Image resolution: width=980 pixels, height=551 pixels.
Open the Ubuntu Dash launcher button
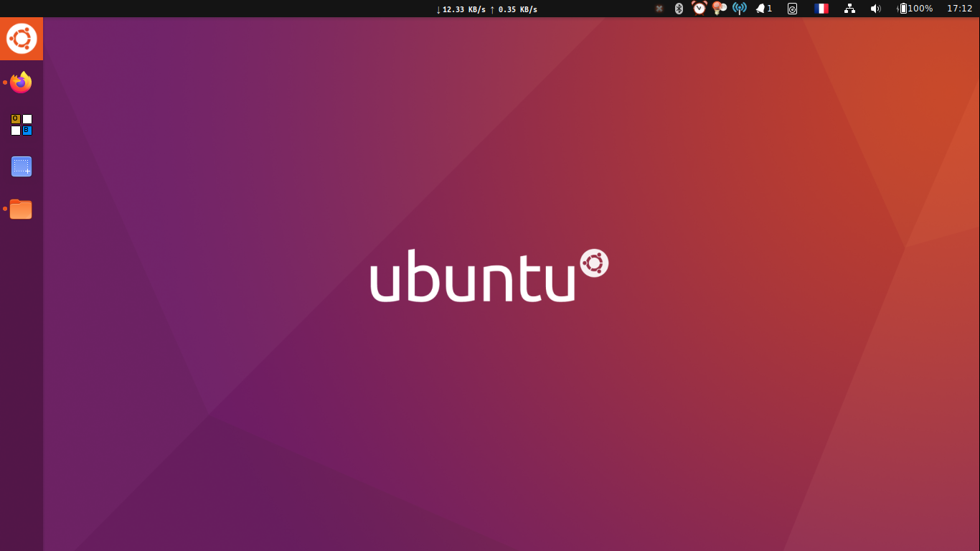[22, 39]
